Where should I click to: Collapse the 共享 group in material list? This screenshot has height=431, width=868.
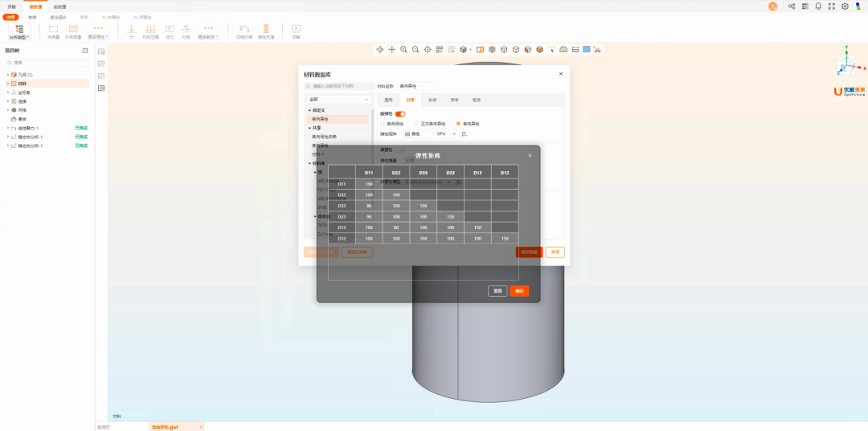click(310, 128)
